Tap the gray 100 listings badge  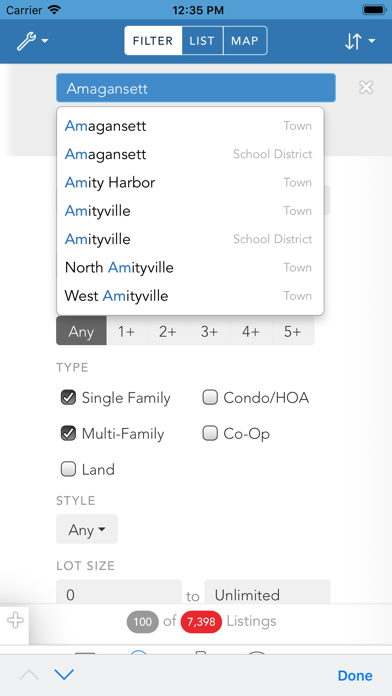coord(143,621)
